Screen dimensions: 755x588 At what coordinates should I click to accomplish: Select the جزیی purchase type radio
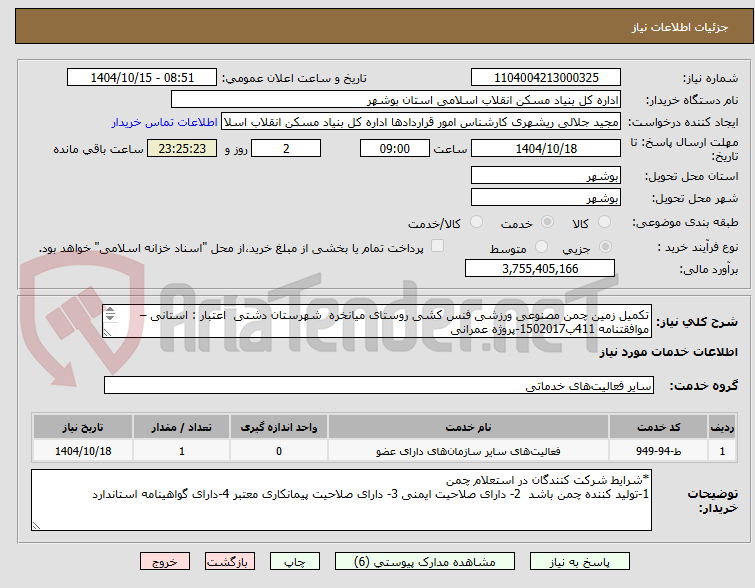[605, 247]
